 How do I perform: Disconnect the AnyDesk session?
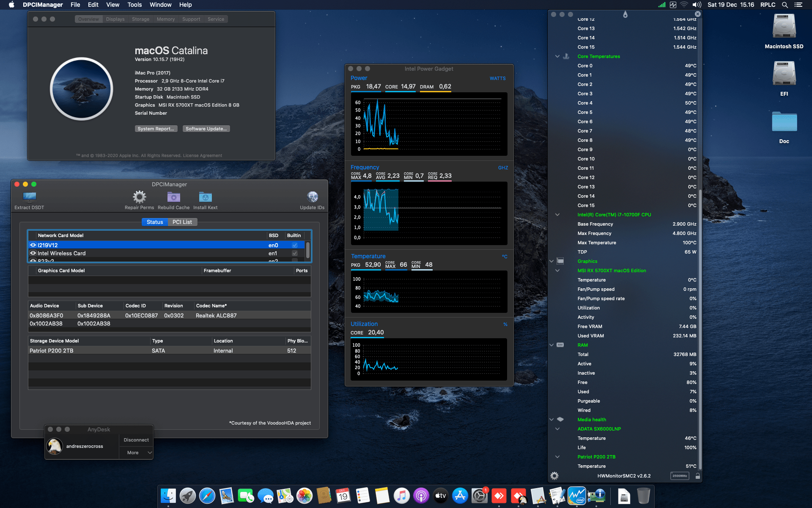click(x=136, y=440)
